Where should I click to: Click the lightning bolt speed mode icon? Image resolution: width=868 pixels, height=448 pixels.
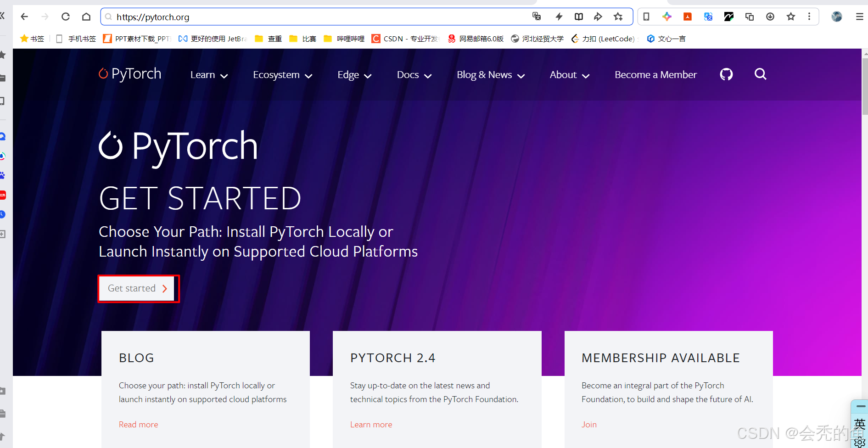[x=559, y=17]
